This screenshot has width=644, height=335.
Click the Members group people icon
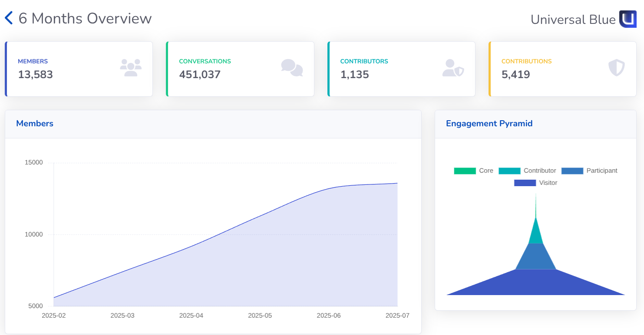coord(131,68)
